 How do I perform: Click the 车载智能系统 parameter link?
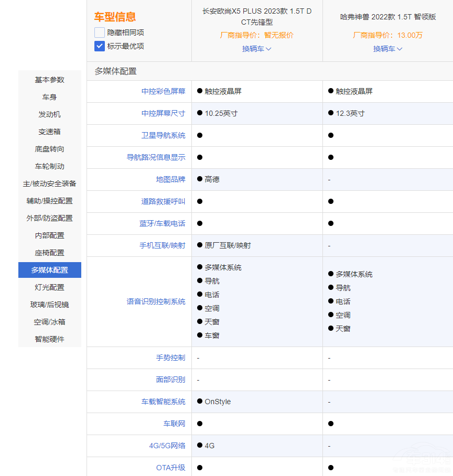[163, 402]
